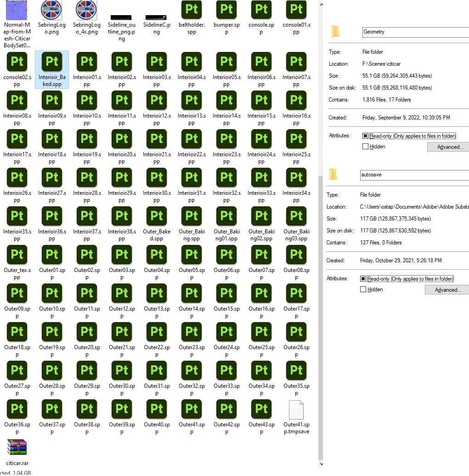
Task: Select the Interioir16.spp file
Action: click(296, 108)
